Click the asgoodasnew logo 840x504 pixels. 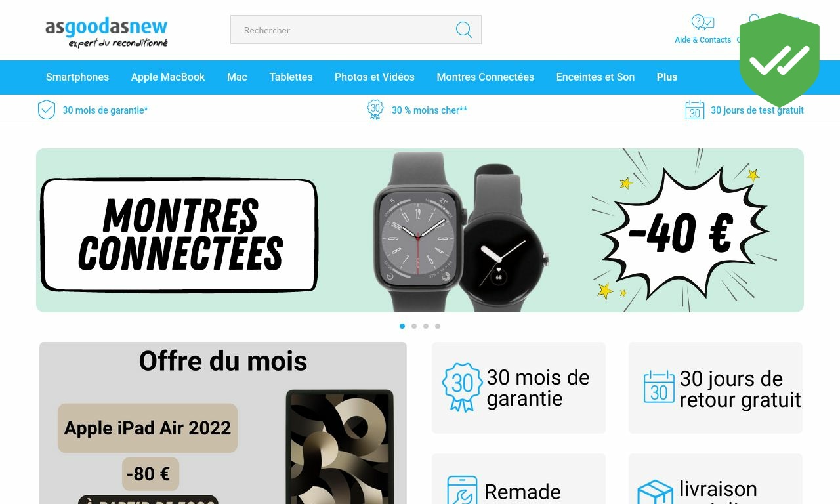[x=106, y=32]
